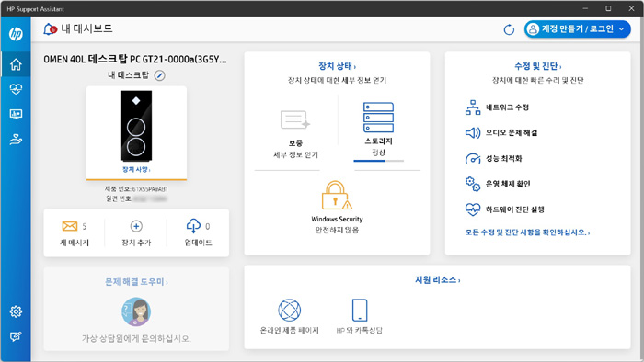Click the 정상 storage status text

coord(378,153)
